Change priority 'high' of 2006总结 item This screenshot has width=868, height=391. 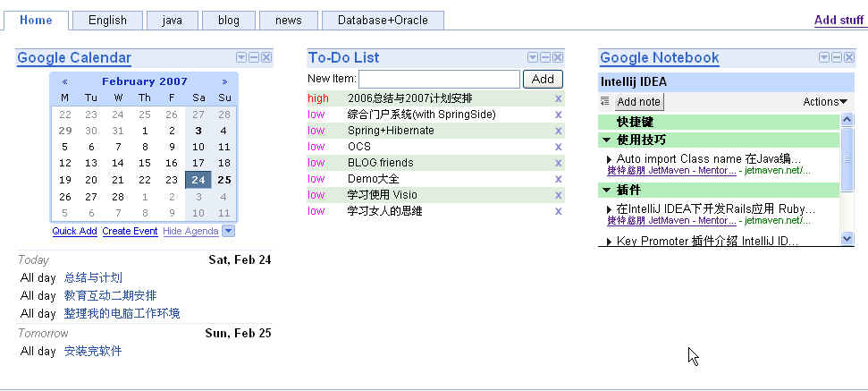coord(318,98)
